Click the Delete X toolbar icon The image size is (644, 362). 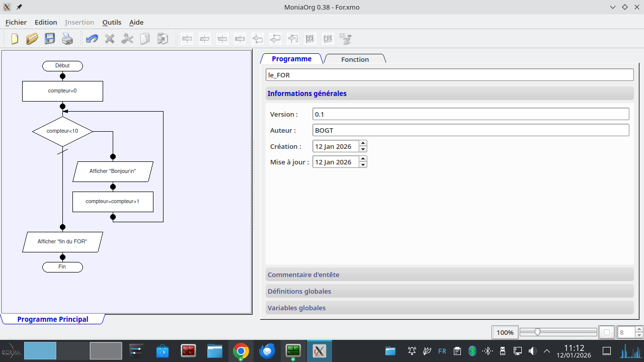coord(110,39)
